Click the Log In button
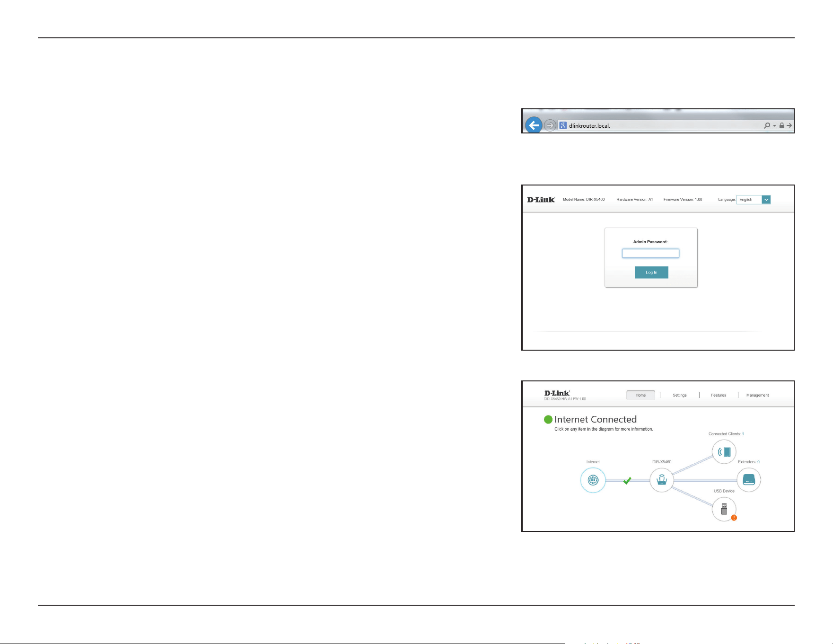The width and height of the screenshot is (833, 644). pyautogui.click(x=651, y=273)
